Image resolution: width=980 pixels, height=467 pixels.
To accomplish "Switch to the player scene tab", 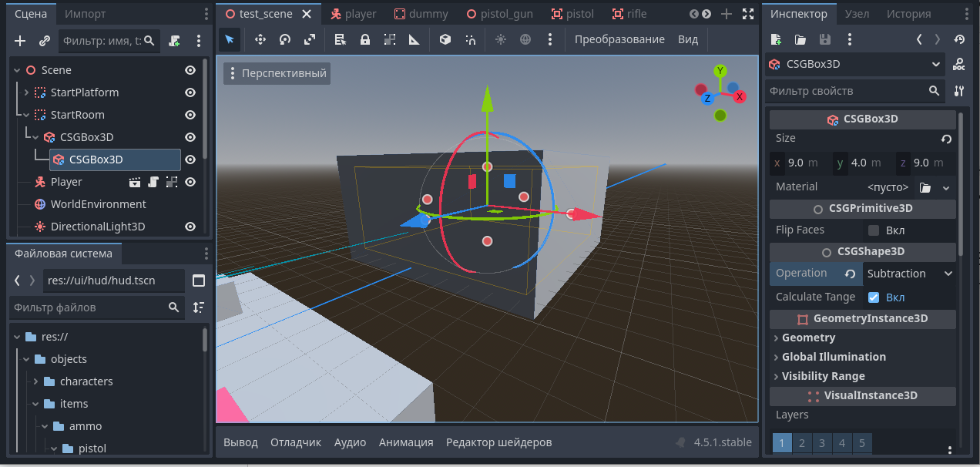I will point(354,14).
